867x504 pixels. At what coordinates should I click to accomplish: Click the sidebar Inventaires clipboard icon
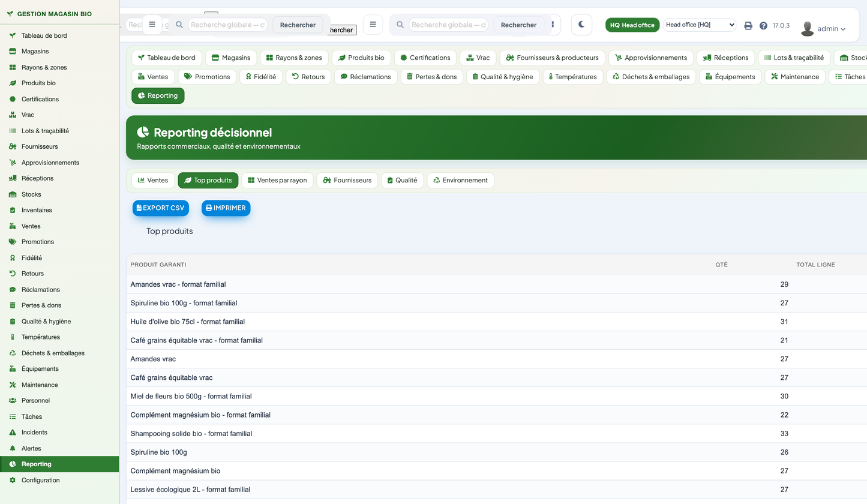12,211
